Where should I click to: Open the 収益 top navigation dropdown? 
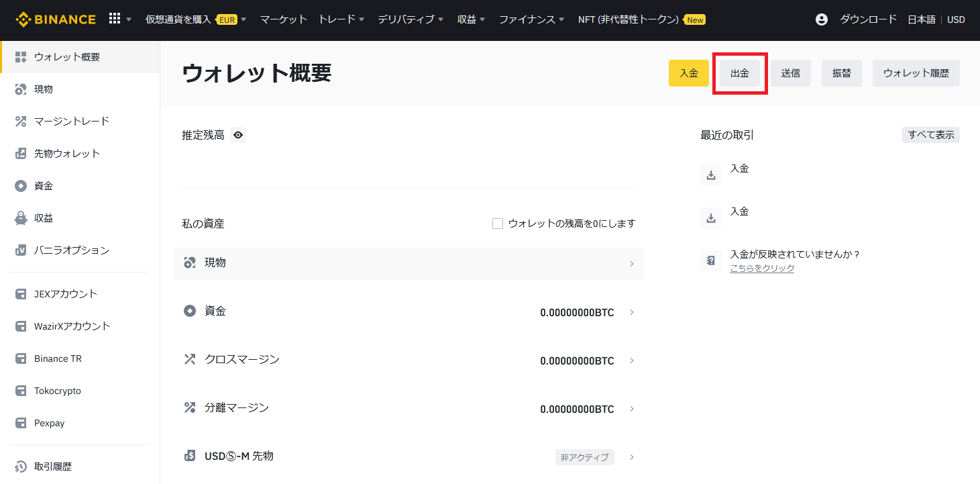click(472, 19)
